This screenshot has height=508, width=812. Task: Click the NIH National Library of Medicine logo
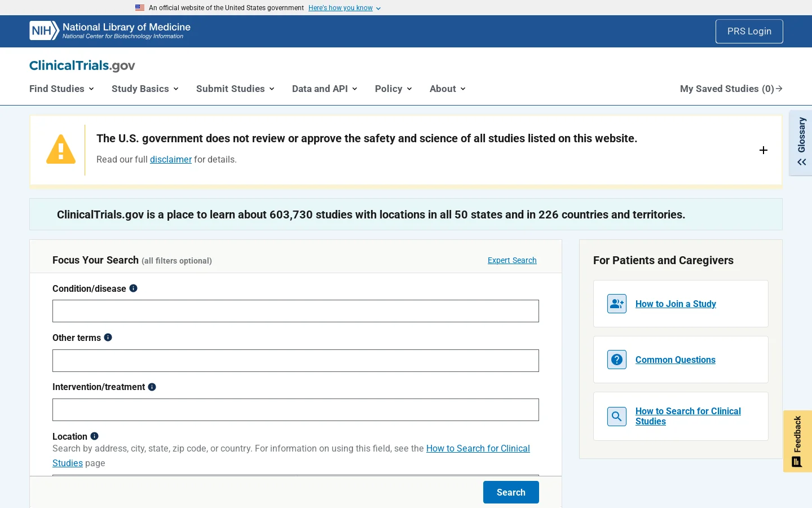[x=110, y=30]
